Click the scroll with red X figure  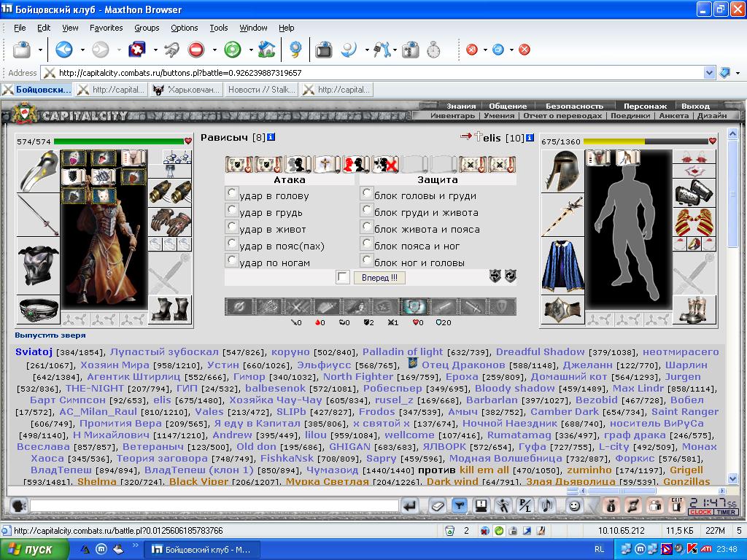click(385, 164)
